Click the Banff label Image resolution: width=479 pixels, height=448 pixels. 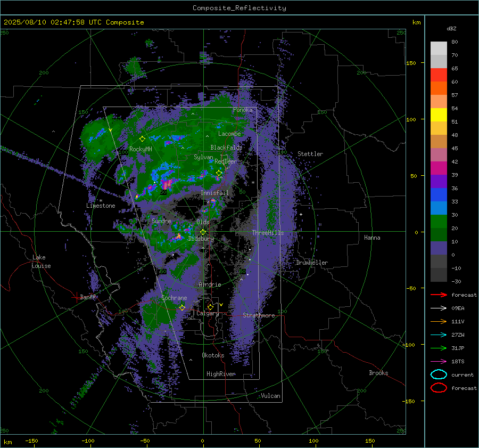(x=88, y=297)
